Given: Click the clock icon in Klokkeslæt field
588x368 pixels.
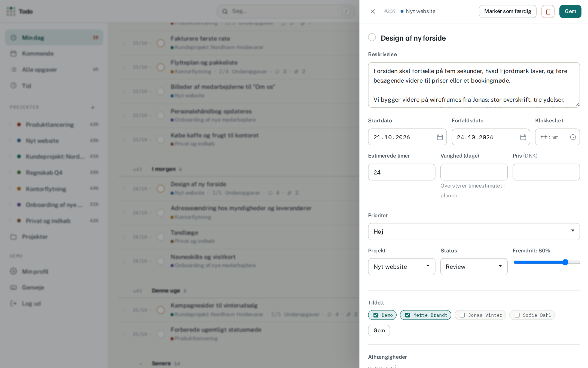Looking at the screenshot, I should click(x=573, y=137).
